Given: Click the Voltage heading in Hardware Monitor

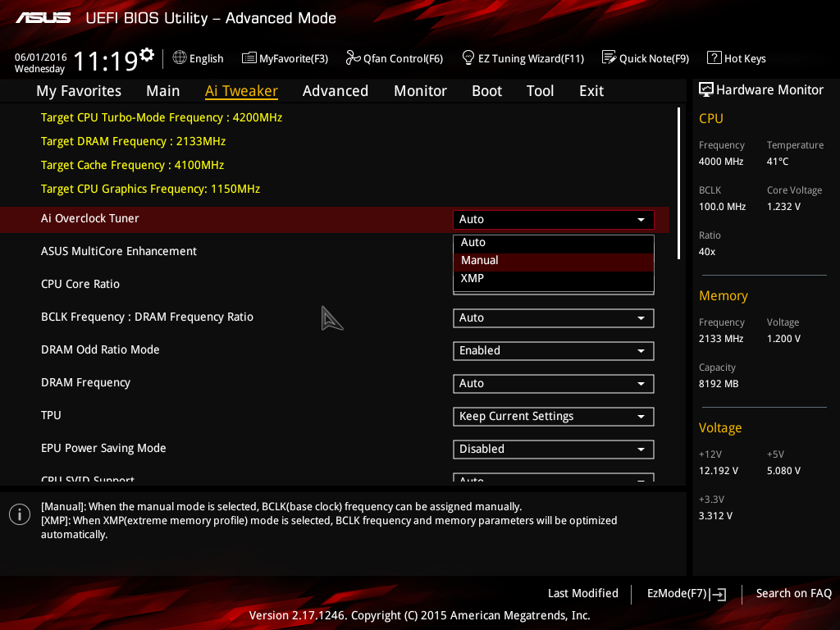Looking at the screenshot, I should (x=720, y=428).
